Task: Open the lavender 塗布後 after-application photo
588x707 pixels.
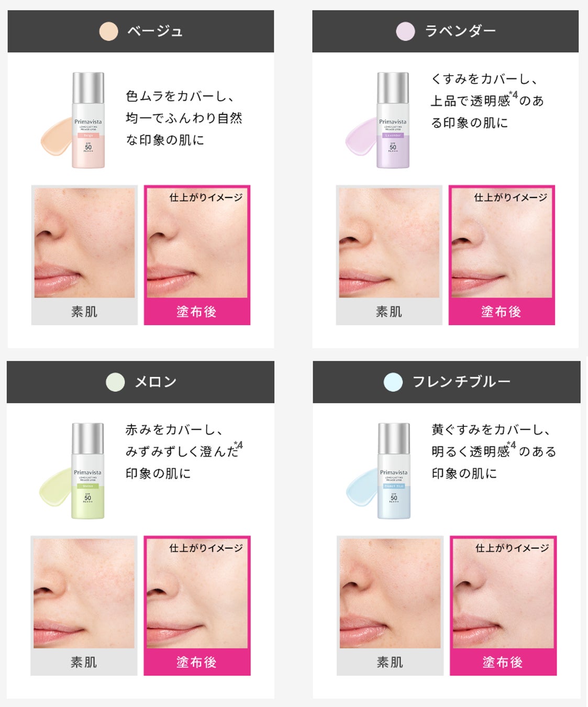Action: point(502,243)
